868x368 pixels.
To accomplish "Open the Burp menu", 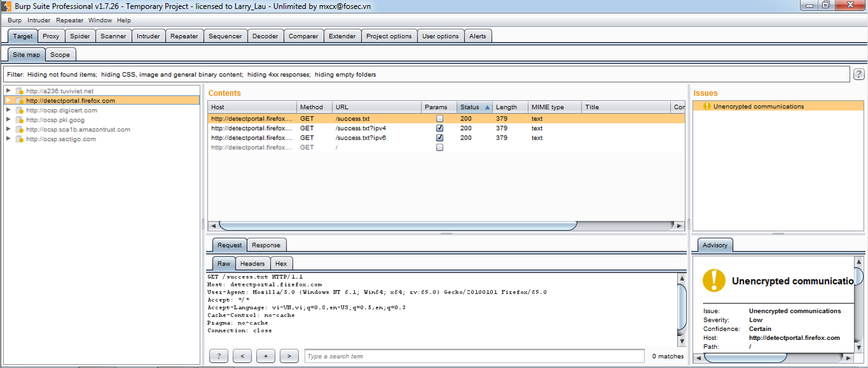I will click(x=15, y=20).
